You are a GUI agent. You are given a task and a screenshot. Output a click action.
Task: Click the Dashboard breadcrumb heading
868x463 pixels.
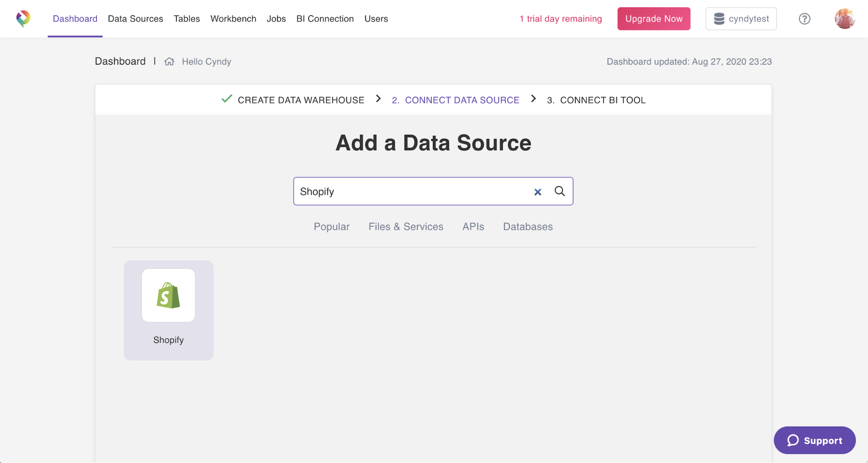coord(120,61)
